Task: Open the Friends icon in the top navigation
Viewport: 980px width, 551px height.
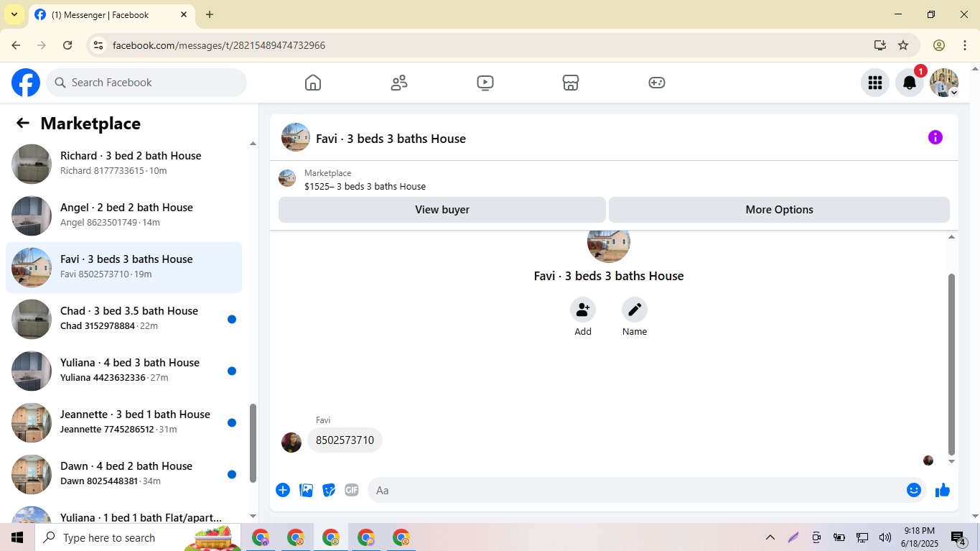Action: pos(399,83)
